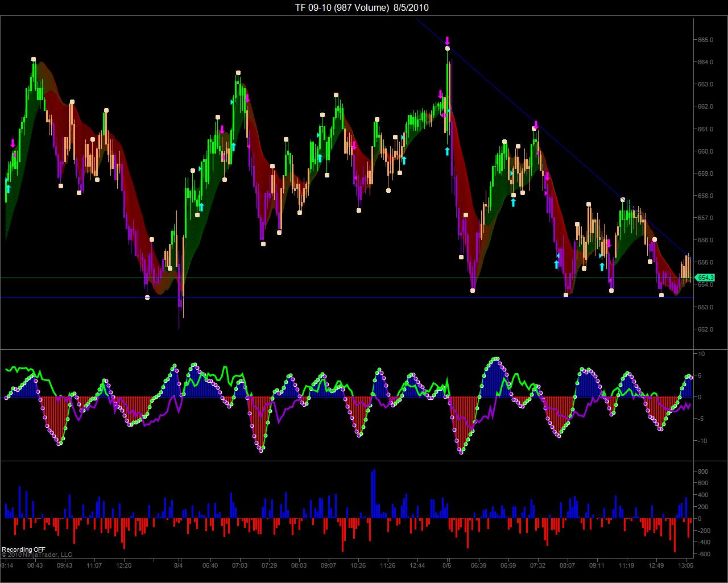Select the green horizontal current-price line

click(x=347, y=278)
